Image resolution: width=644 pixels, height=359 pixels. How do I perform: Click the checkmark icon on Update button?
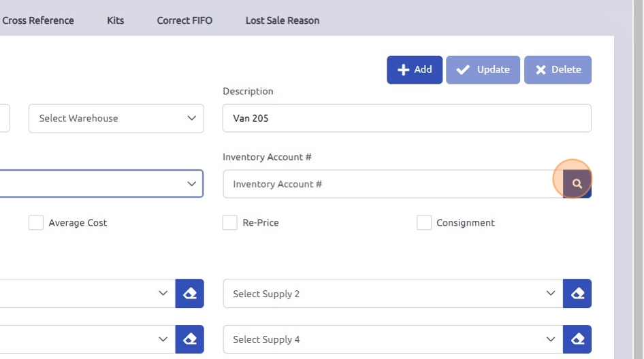(463, 70)
